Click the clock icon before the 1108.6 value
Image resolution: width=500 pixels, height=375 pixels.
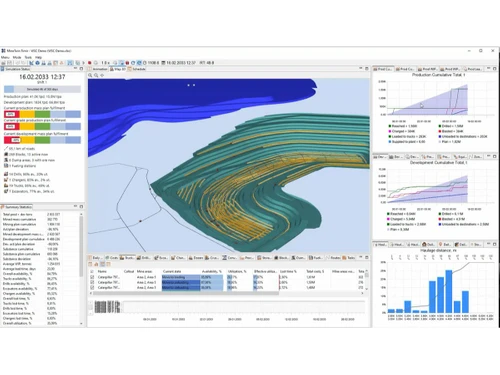point(144,63)
